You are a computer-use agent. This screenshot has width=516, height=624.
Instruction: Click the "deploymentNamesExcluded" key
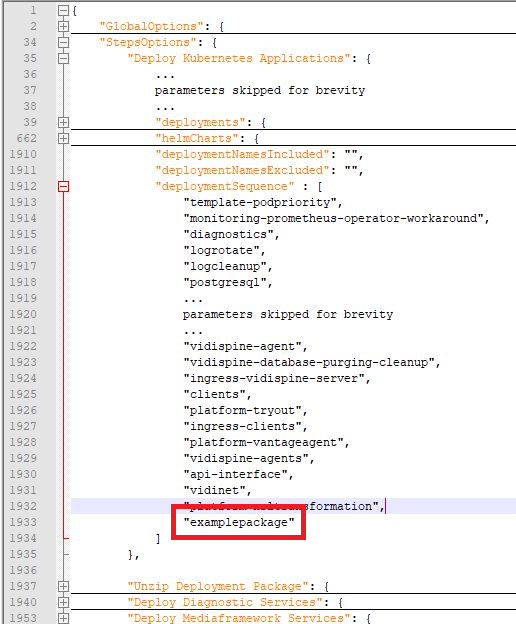click(242, 170)
